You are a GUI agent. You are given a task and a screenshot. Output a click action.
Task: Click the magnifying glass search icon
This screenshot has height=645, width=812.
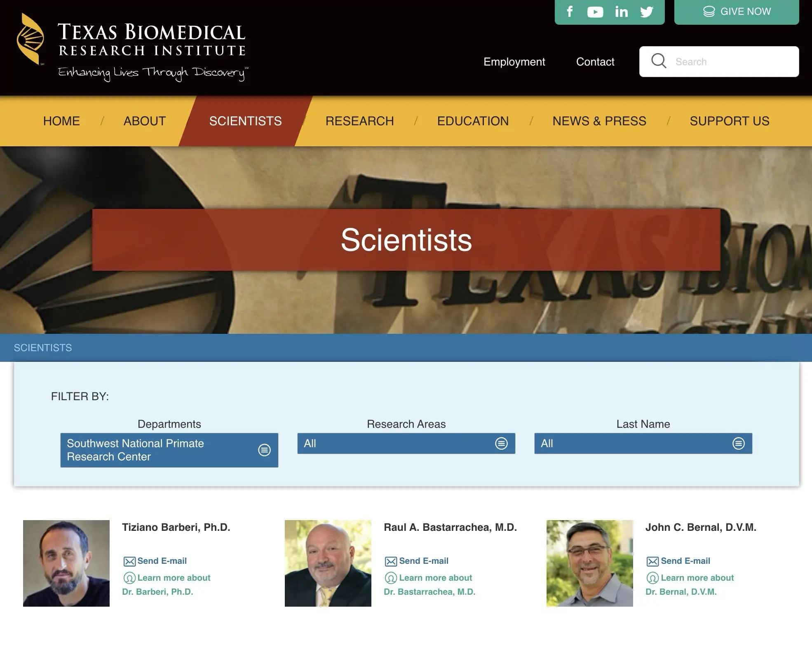[659, 61]
